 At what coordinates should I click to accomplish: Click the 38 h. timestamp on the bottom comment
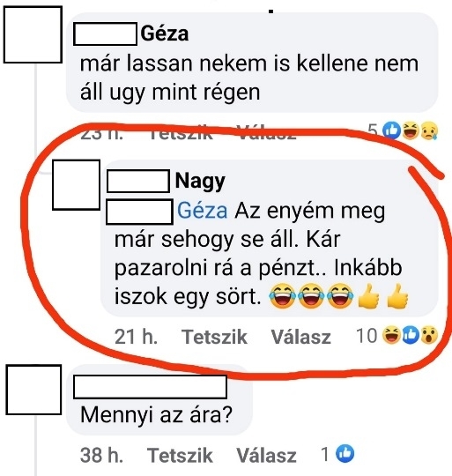[101, 456]
